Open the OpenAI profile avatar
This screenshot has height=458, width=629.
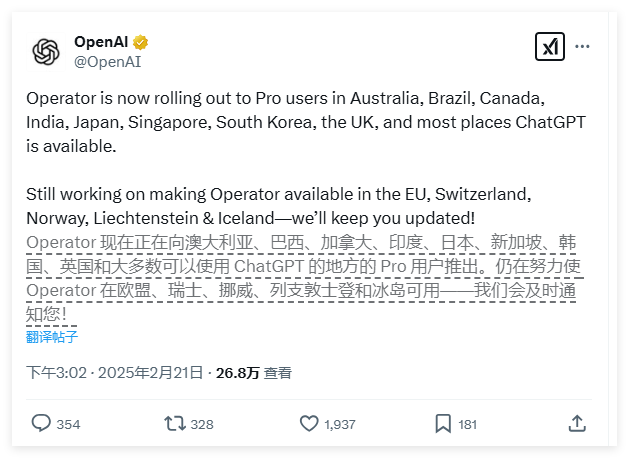tap(46, 51)
